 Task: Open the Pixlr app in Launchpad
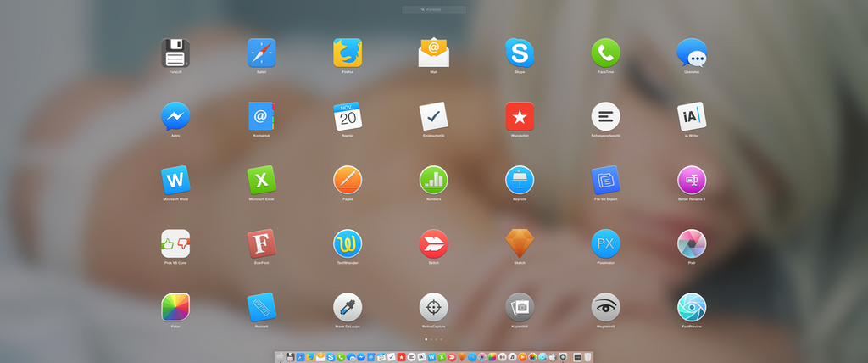(x=692, y=244)
